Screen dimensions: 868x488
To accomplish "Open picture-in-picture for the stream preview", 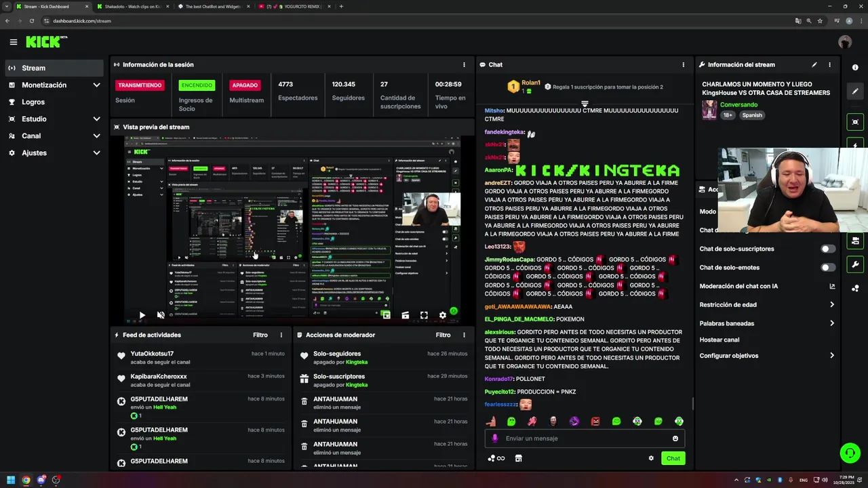I will [x=386, y=315].
